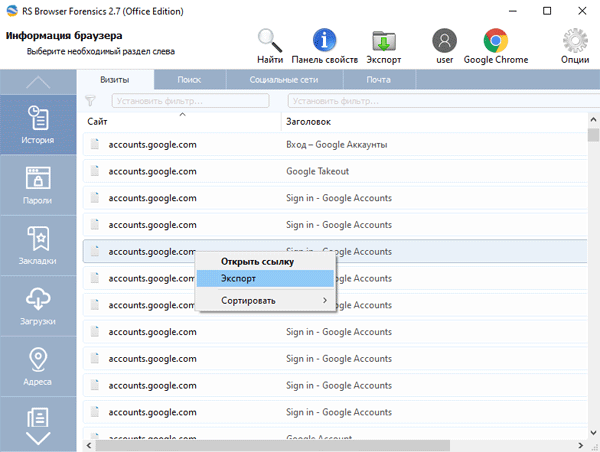Viewport: 600px width, 452px height.
Task: Click the horizontal scrollbar left arrow
Action: [89, 445]
